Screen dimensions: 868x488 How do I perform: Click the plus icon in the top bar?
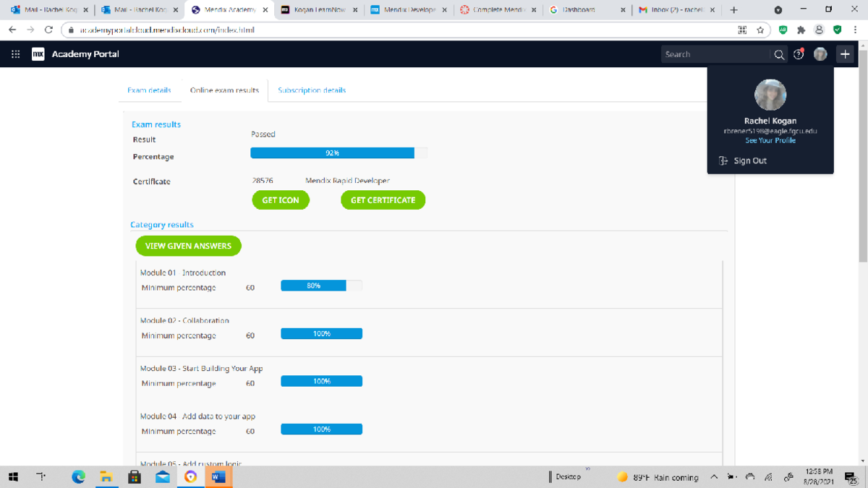pyautogui.click(x=844, y=53)
